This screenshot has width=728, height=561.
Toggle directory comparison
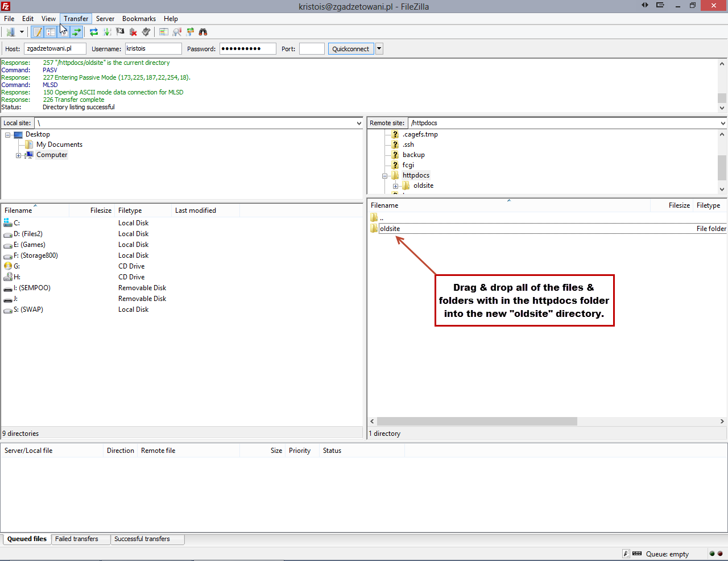[x=177, y=32]
